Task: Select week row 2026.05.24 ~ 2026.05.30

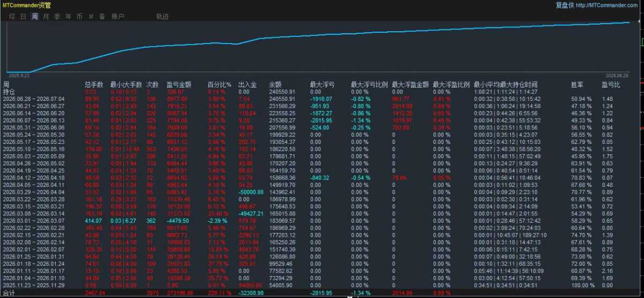Action: 33,134
